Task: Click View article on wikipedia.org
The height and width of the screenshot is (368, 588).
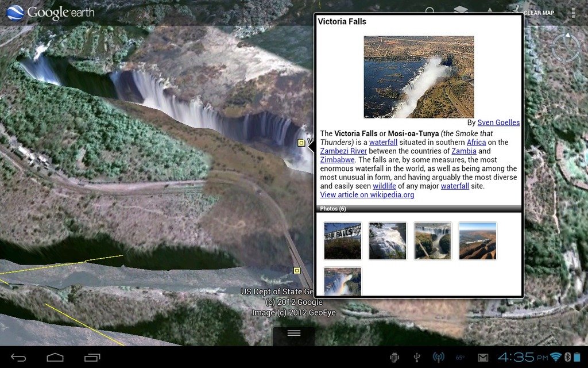Action: click(367, 194)
